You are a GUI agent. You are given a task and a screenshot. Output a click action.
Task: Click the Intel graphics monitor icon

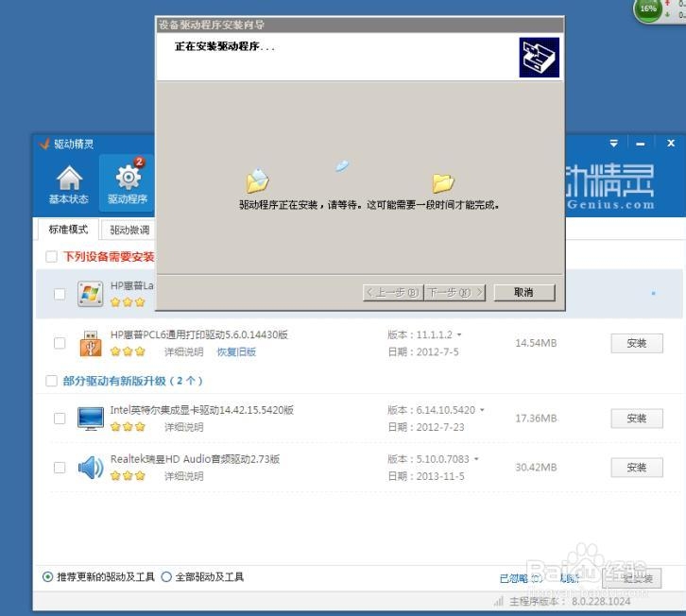click(91, 419)
